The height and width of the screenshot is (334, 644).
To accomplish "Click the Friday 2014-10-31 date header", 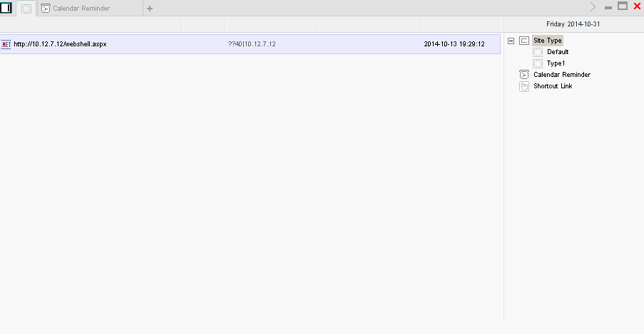I will tap(573, 24).
